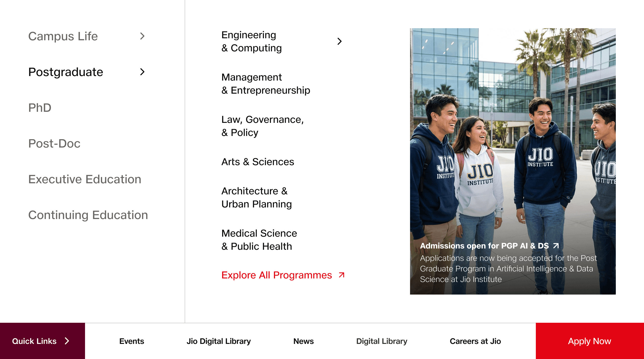Image resolution: width=644 pixels, height=359 pixels.
Task: Go to Arts & Sciences programmes
Action: 258,162
